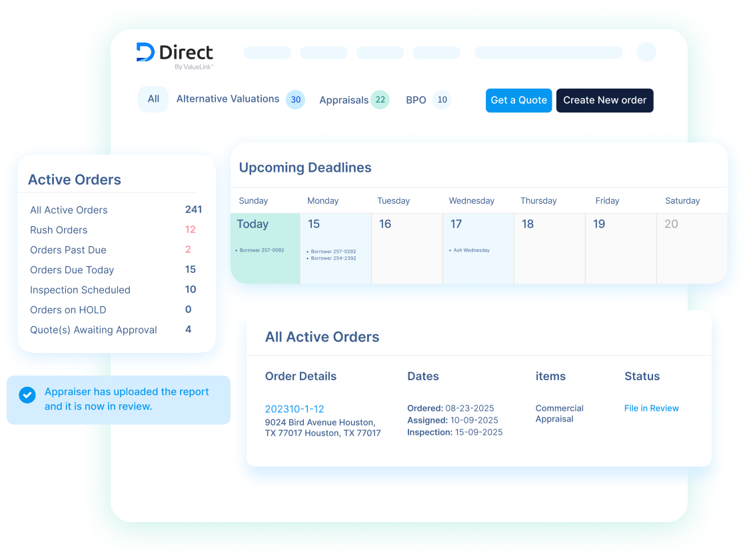Click the Appraisals count badge 22

pyautogui.click(x=380, y=100)
